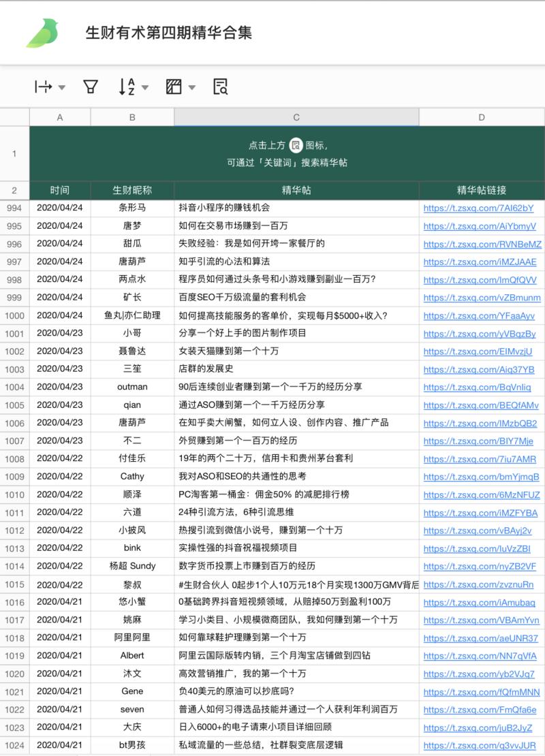Expand the freeze options dropdown arrow

tap(62, 86)
